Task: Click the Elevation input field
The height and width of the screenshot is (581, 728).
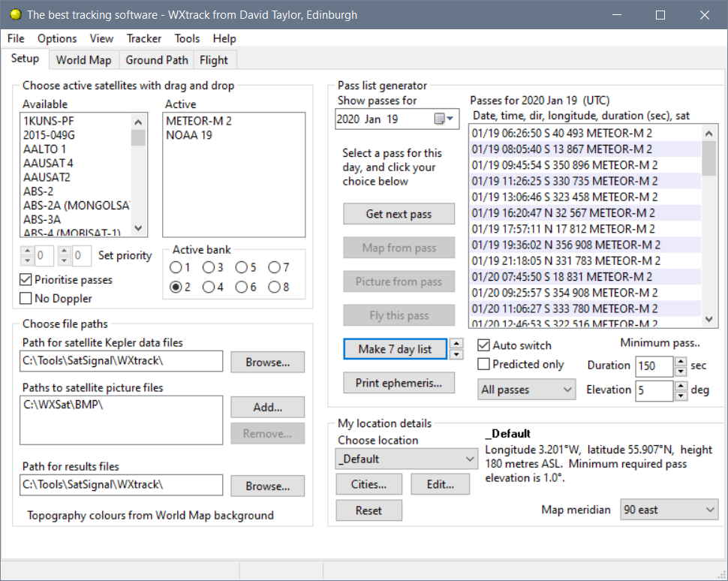Action: tap(654, 390)
